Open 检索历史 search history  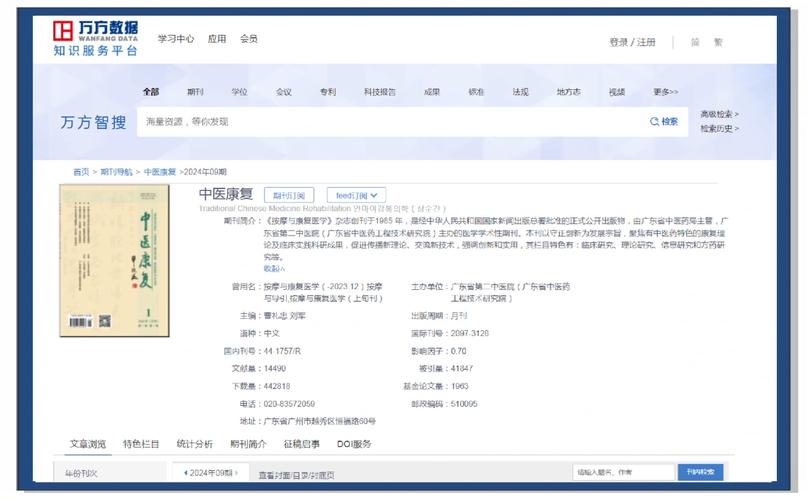[x=719, y=128]
